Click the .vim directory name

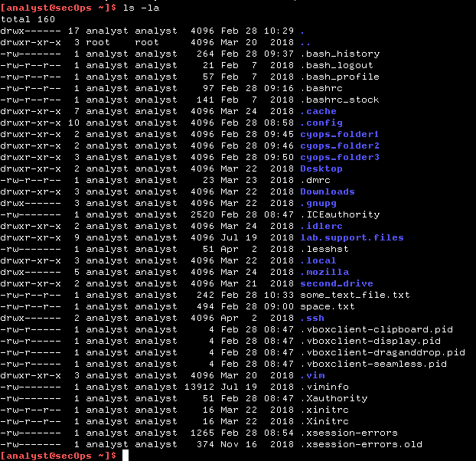pos(312,376)
